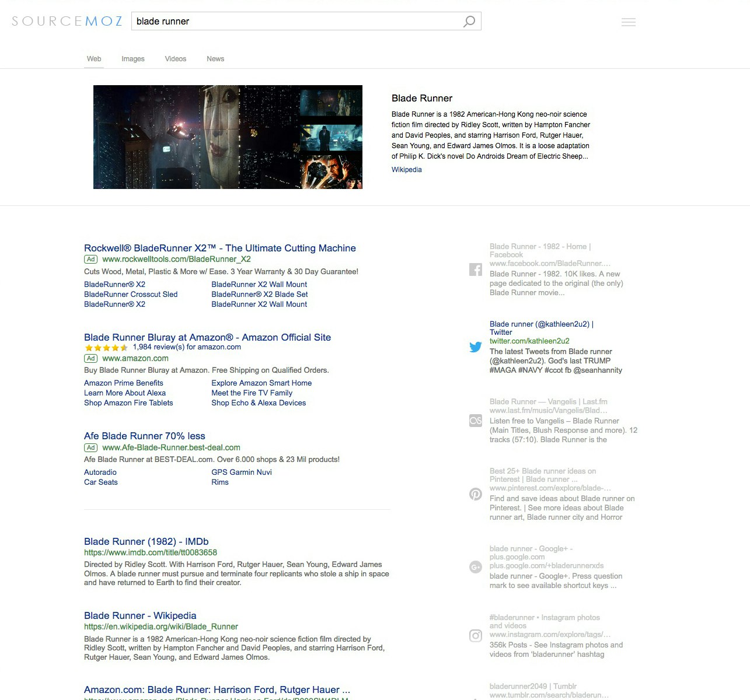Viewport: 750px width, 700px height.
Task: Click the Blade Runner movie image collage
Action: click(228, 137)
